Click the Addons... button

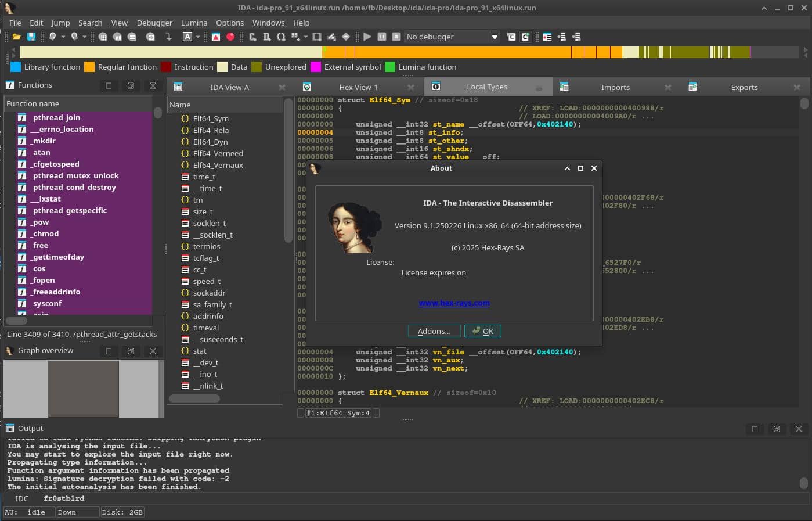pos(434,331)
